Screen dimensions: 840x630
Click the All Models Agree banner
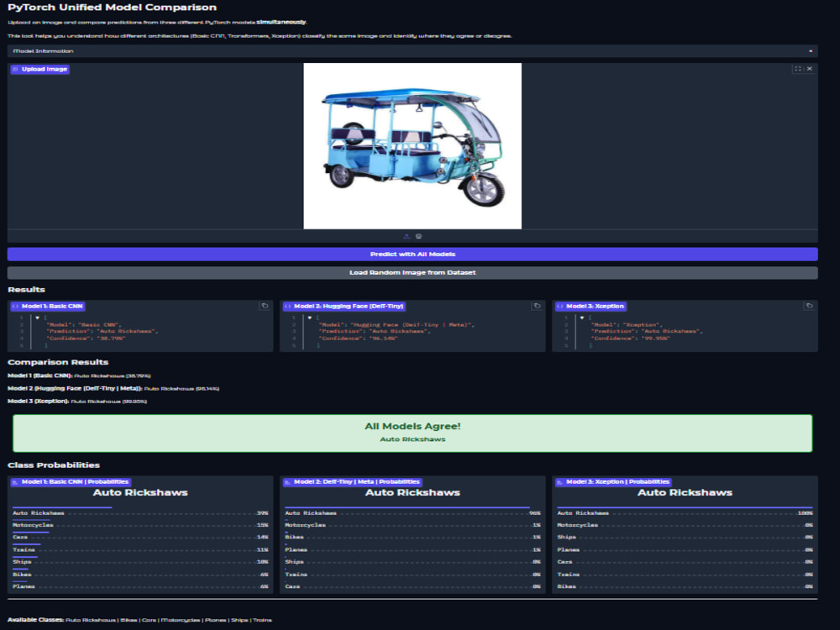[x=412, y=433]
